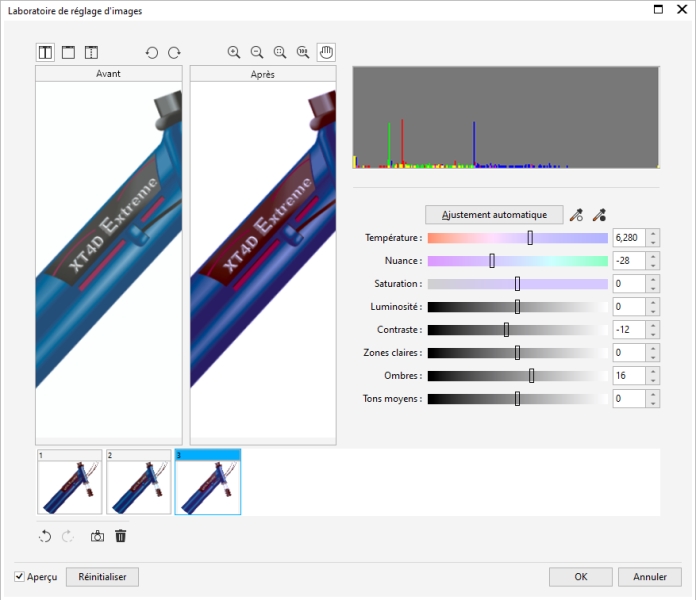Click the zoom out magnifier icon
The width and height of the screenshot is (696, 600).
[256, 52]
